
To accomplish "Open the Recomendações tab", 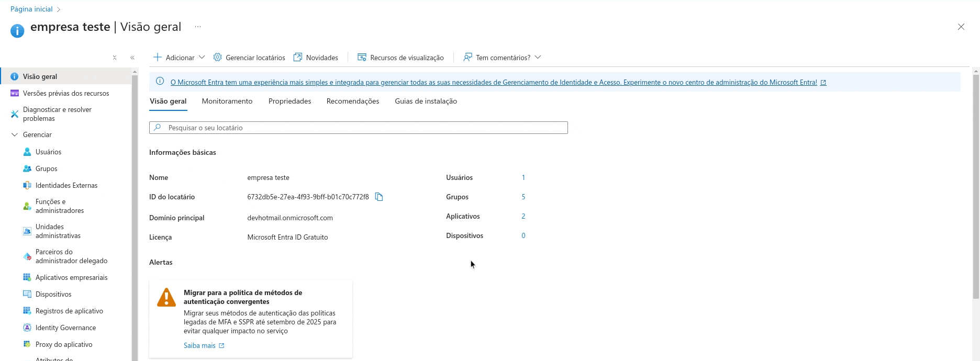I will (x=353, y=101).
